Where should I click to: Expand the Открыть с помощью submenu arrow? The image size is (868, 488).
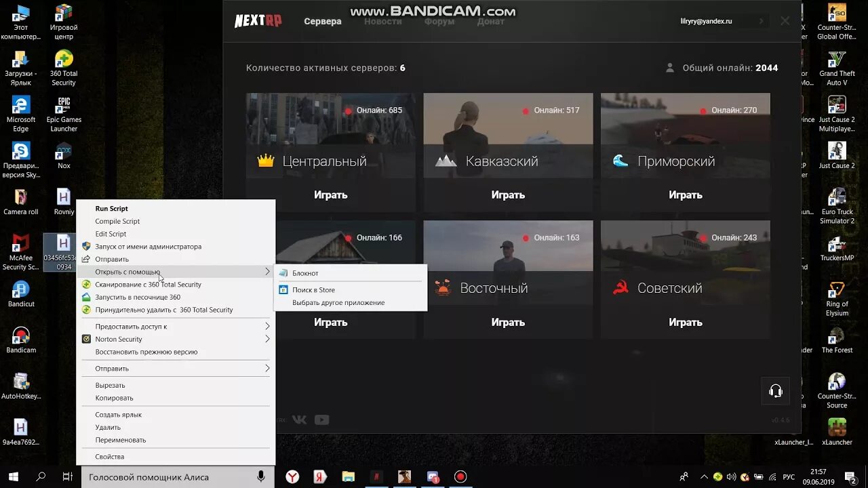pos(267,272)
